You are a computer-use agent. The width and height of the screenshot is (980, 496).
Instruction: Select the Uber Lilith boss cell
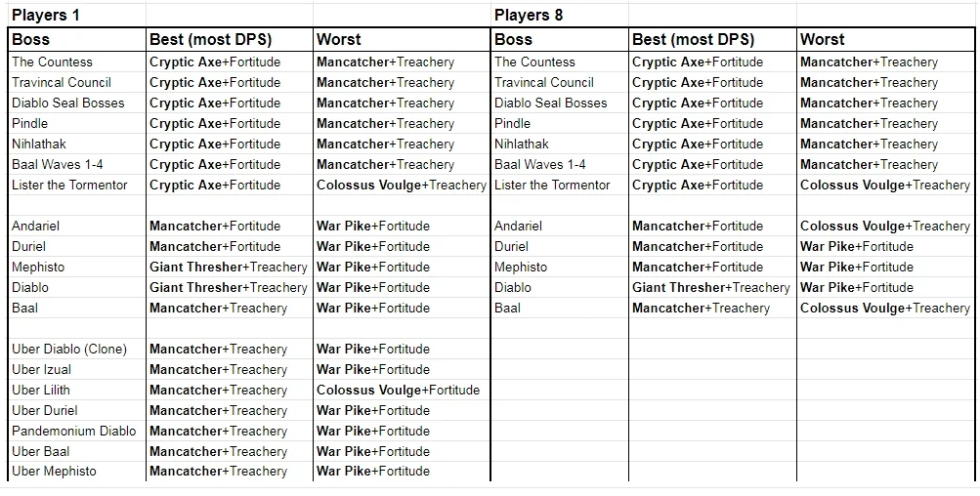coord(40,390)
